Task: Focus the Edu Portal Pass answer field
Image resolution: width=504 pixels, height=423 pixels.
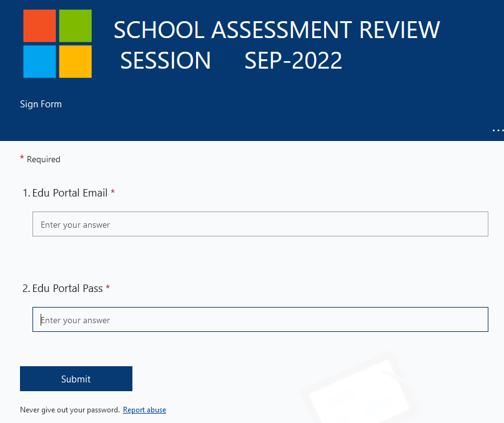Action: pos(260,319)
